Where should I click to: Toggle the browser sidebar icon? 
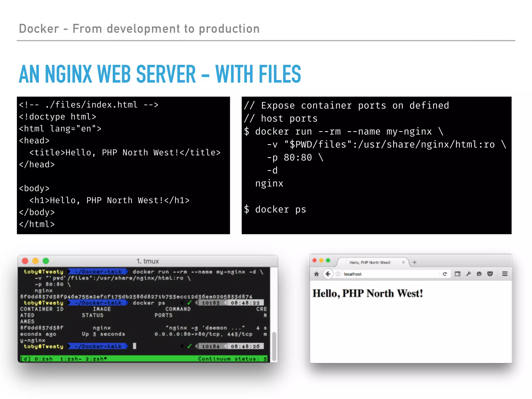[x=457, y=274]
